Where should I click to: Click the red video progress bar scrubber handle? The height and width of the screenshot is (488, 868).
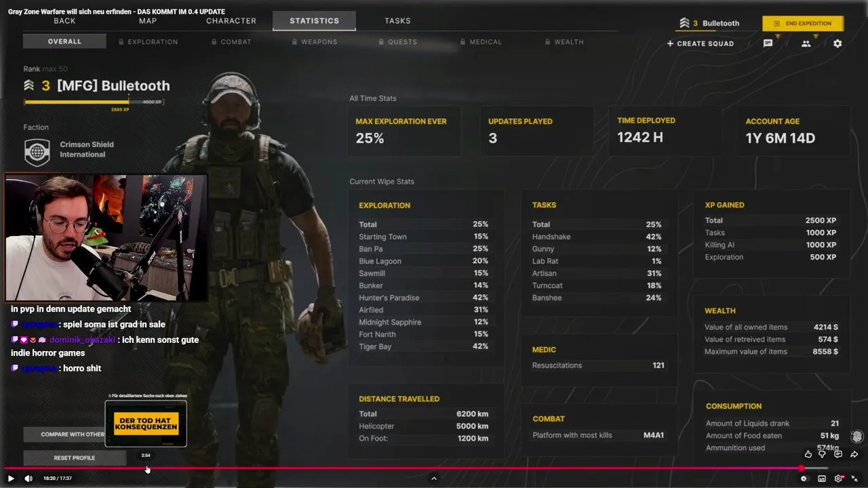pos(802,468)
